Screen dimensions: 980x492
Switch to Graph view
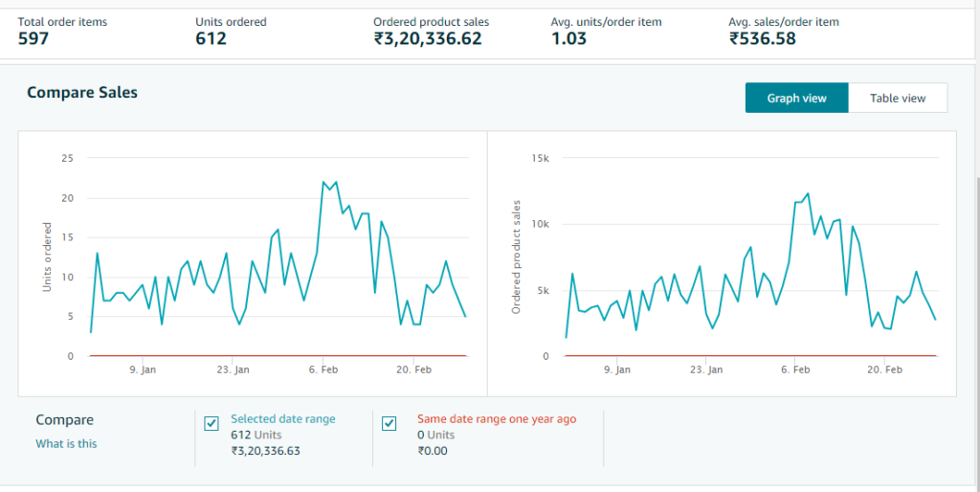click(796, 98)
